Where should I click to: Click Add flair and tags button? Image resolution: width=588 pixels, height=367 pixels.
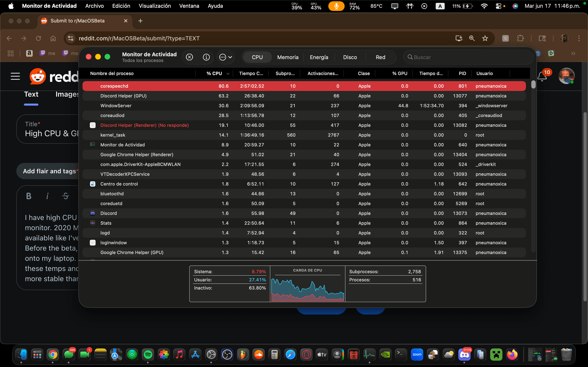click(x=49, y=171)
